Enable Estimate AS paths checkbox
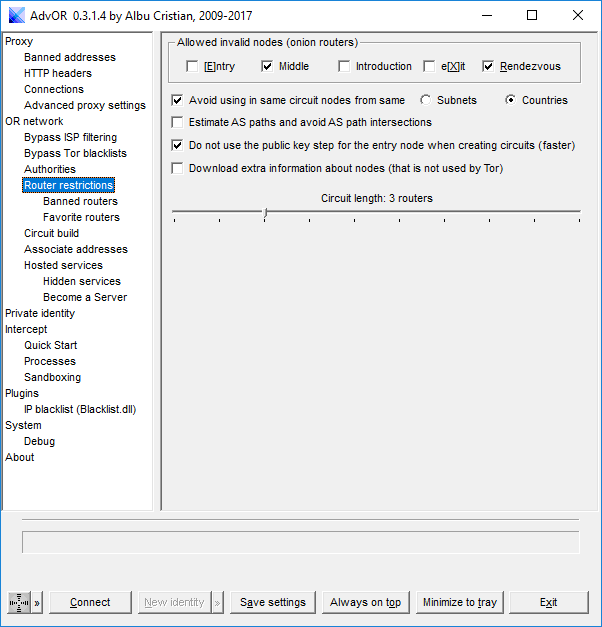The height and width of the screenshot is (627, 602). [178, 123]
